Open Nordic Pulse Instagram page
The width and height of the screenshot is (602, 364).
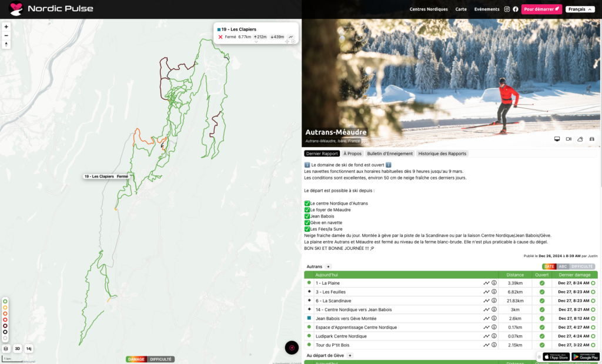(507, 9)
